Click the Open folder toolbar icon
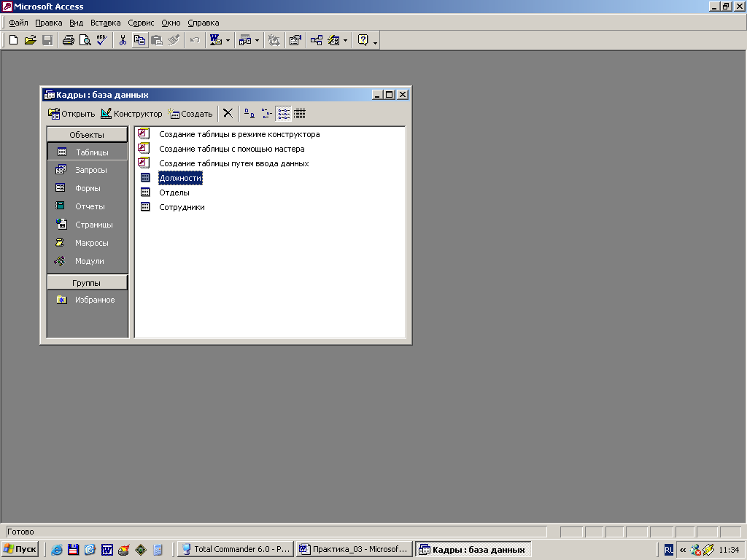Viewport: 747px width, 560px height. [31, 40]
